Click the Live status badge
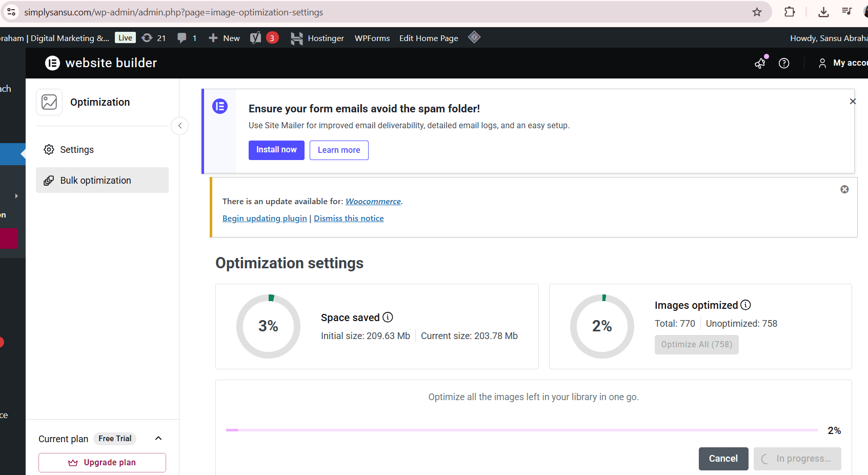Screen dimensions: 868x475 click(x=125, y=38)
